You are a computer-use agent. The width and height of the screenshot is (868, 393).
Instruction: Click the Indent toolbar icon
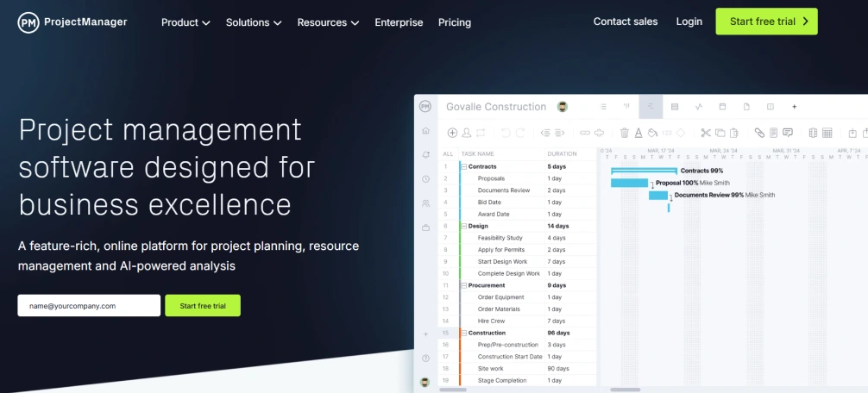pos(560,133)
